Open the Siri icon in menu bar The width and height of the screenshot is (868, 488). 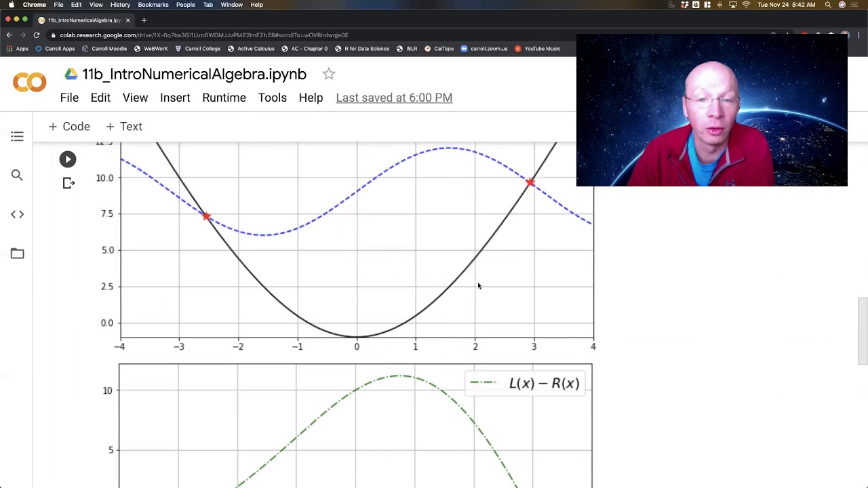842,5
